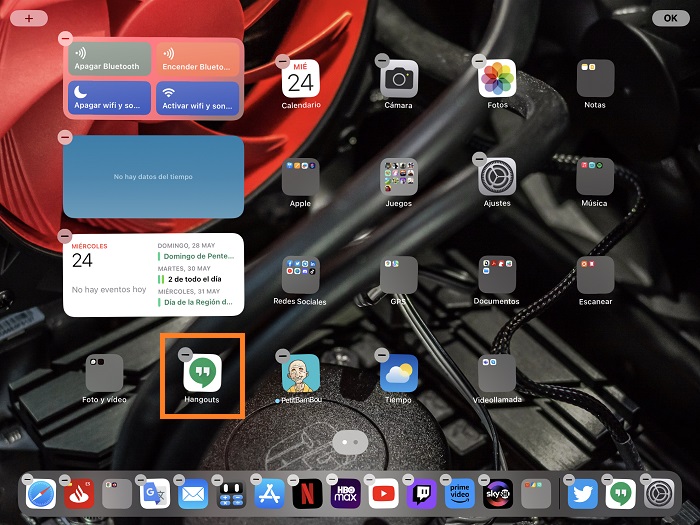Open the Calculator app in dock
The width and height of the screenshot is (700, 525).
231,494
